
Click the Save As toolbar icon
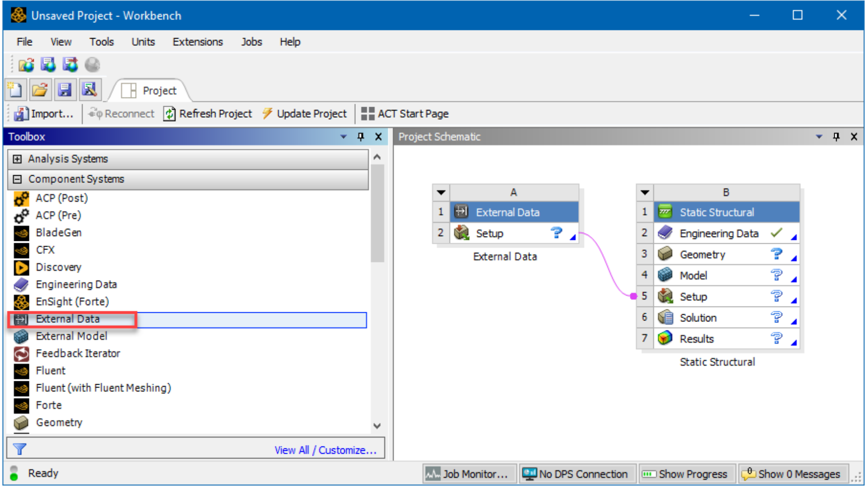[x=90, y=90]
